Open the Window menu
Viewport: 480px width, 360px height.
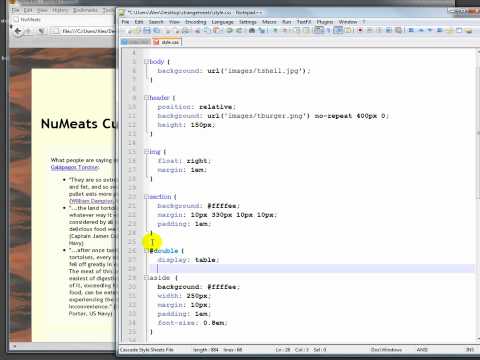coord(348,22)
